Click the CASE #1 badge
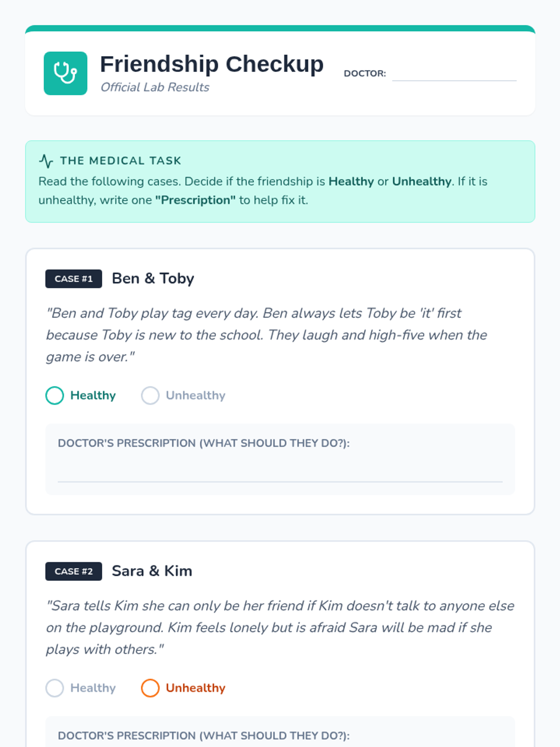 pos(74,279)
